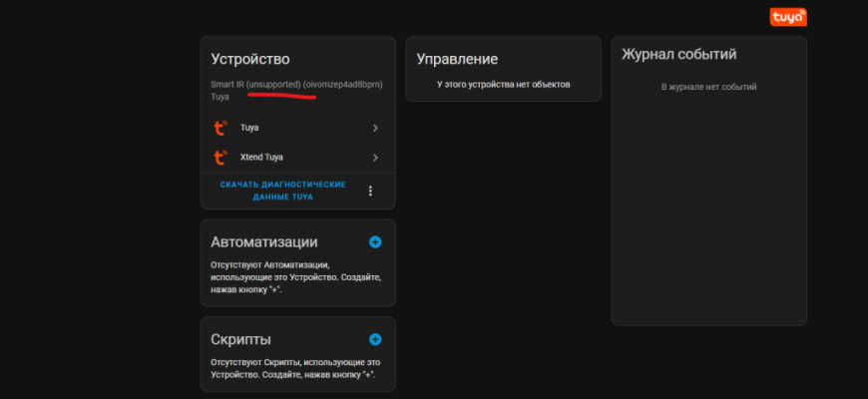Click the Tuya logo in top-right corner
The width and height of the screenshot is (868, 399).
tap(788, 17)
